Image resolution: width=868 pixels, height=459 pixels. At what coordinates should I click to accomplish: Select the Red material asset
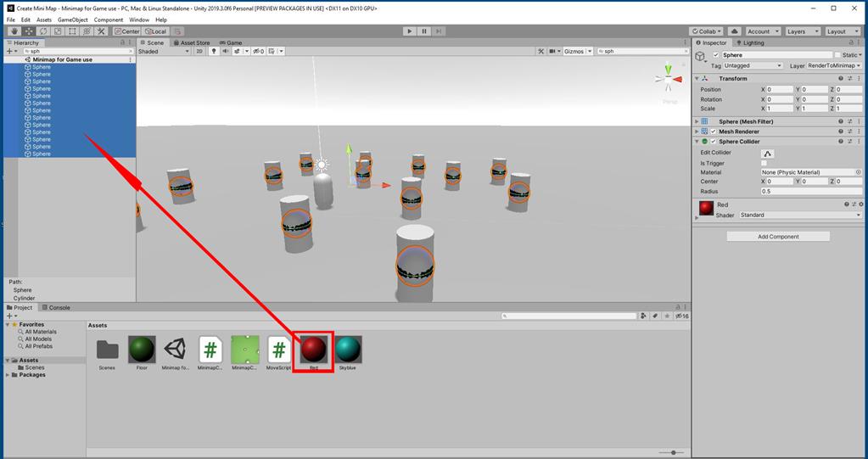point(313,353)
